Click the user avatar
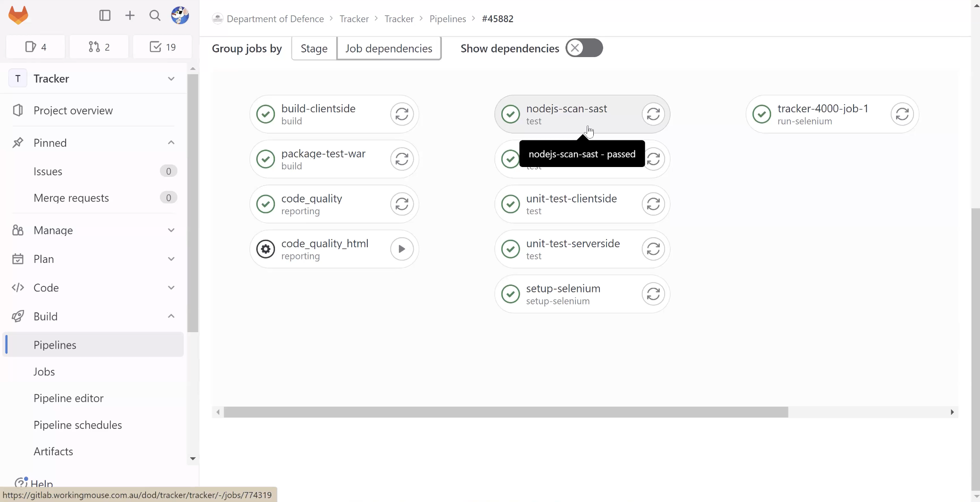980x502 pixels. click(x=180, y=15)
